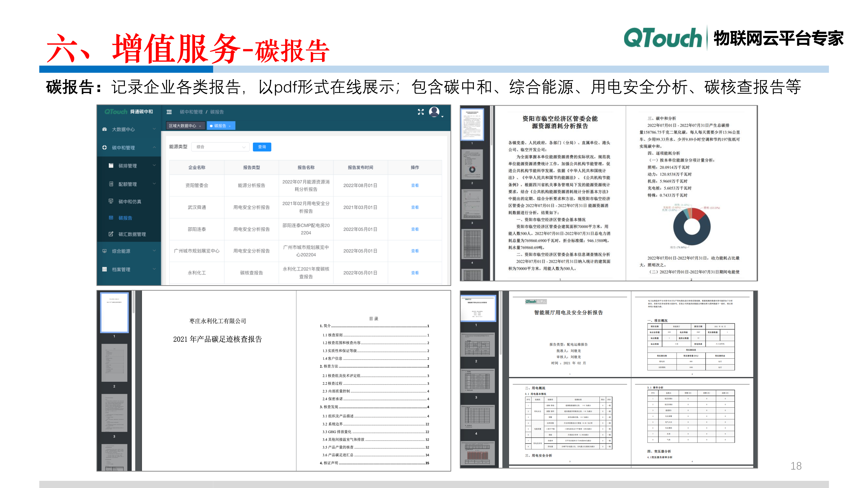
Task: Select the 碳中和管理 breadcrumb item
Action: [191, 112]
